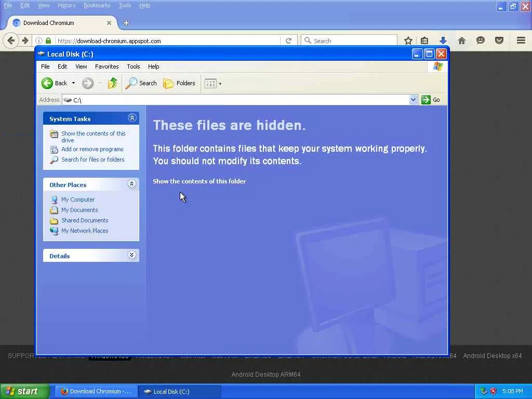Open Search in the Explorer toolbar

point(141,83)
